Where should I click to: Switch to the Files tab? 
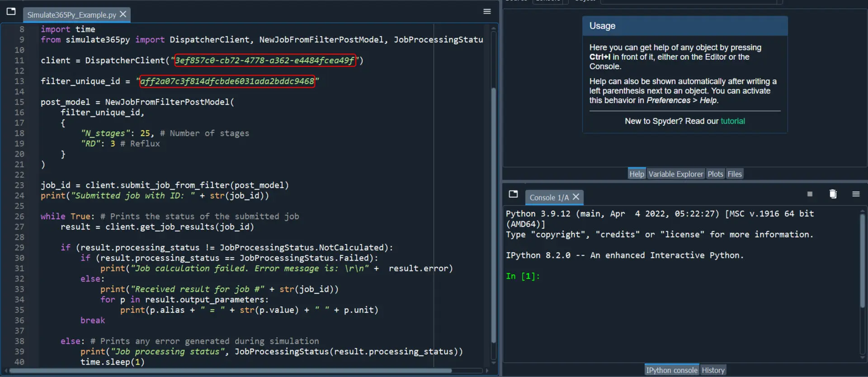point(735,174)
